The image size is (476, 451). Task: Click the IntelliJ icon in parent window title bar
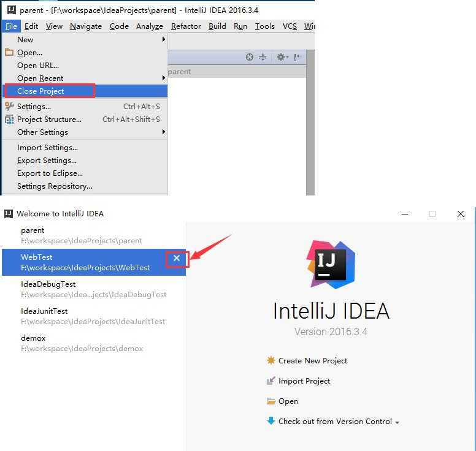click(11, 10)
